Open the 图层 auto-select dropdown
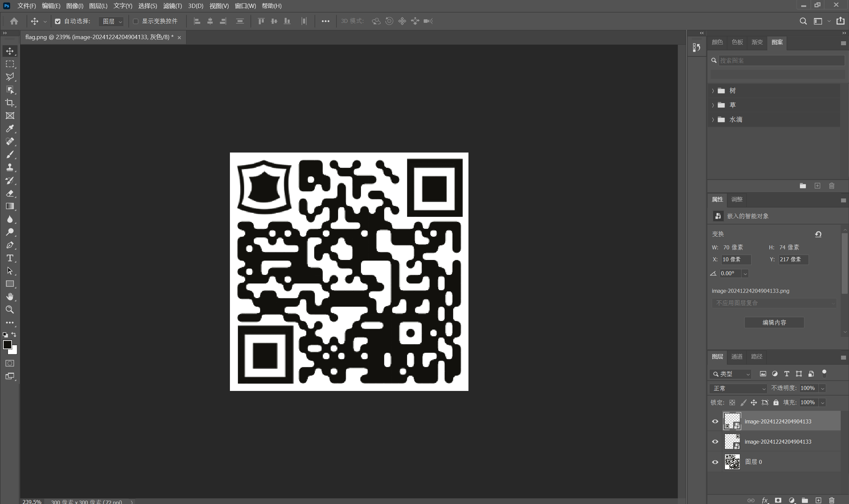 111,22
